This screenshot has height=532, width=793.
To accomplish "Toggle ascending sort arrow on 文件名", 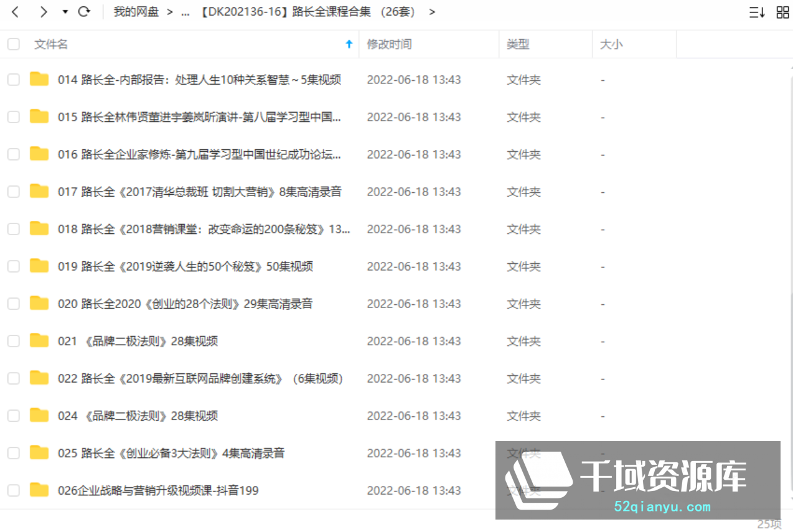I will pyautogui.click(x=349, y=44).
